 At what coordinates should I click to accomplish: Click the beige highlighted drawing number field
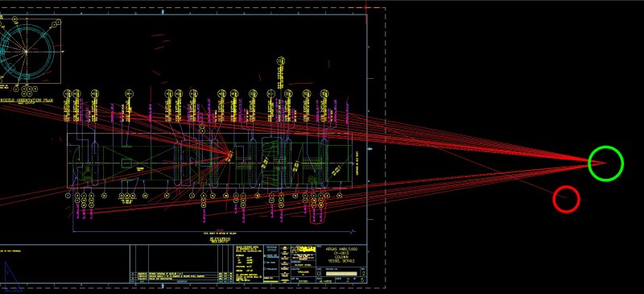click(341, 273)
